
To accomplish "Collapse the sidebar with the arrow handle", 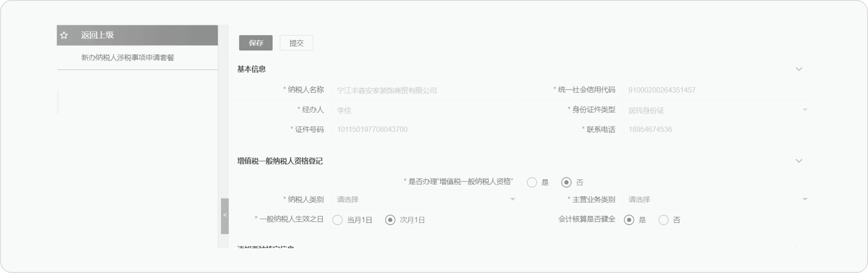I will point(225,216).
